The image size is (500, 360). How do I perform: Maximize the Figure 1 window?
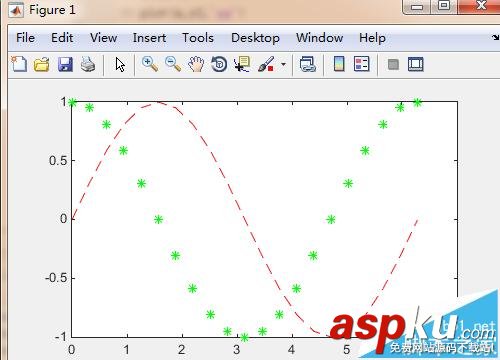[x=444, y=6]
